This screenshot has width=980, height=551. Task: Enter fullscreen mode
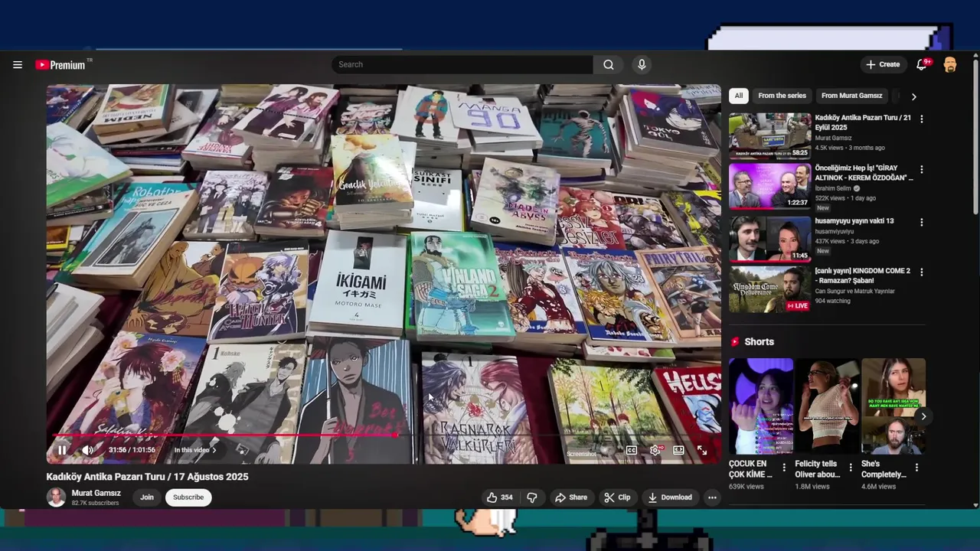click(x=702, y=450)
